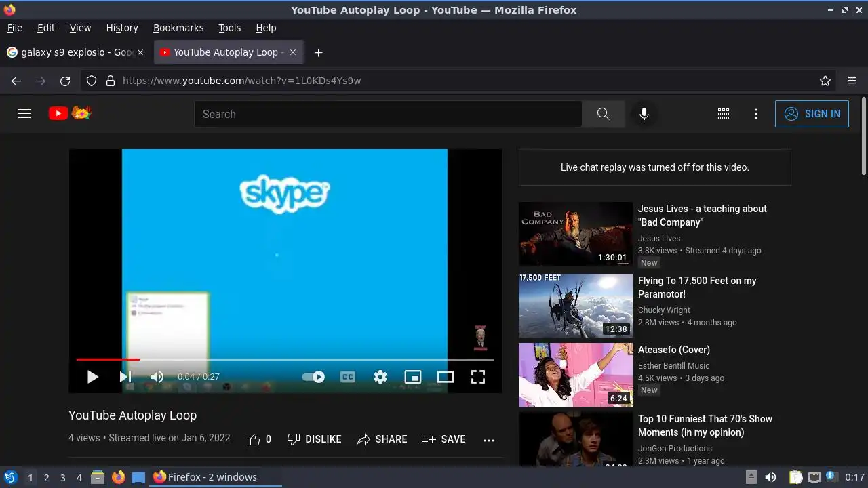Image resolution: width=868 pixels, height=488 pixels.
Task: Play the video
Action: (x=93, y=377)
